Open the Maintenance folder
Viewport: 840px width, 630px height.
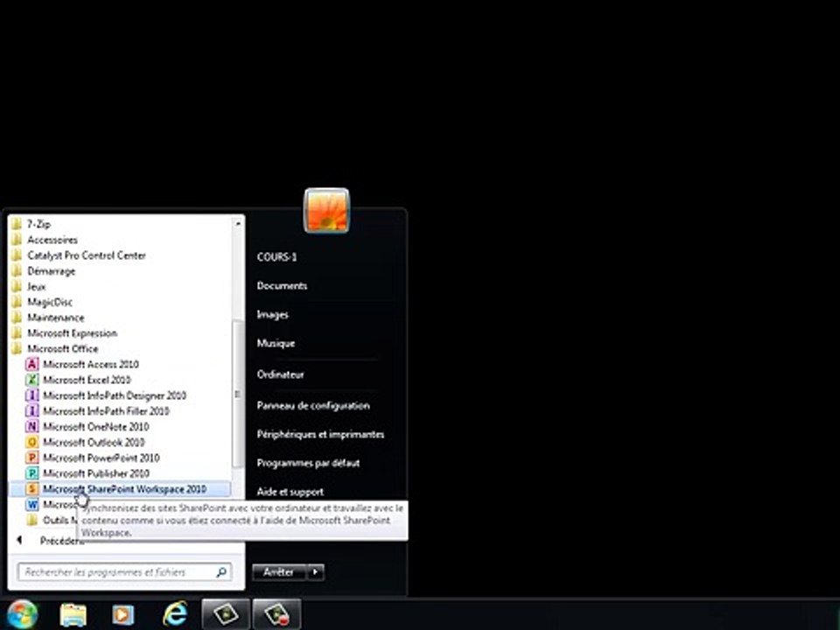tap(47, 317)
